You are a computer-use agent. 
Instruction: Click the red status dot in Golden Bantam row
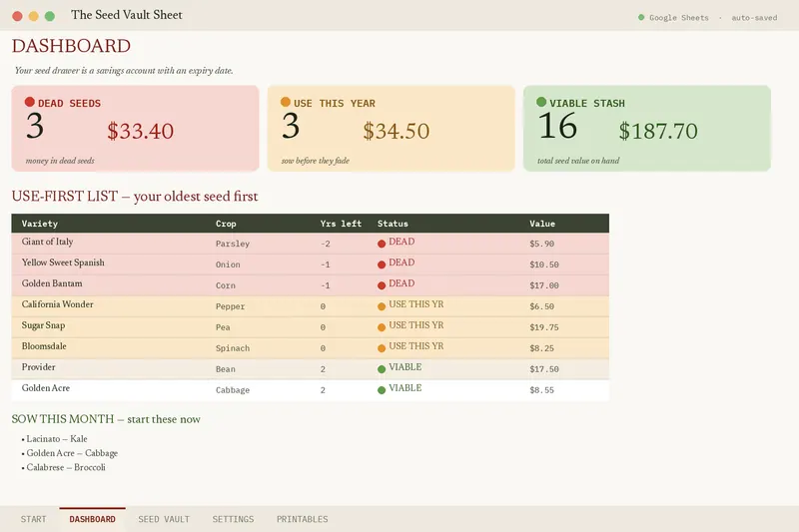coord(382,285)
